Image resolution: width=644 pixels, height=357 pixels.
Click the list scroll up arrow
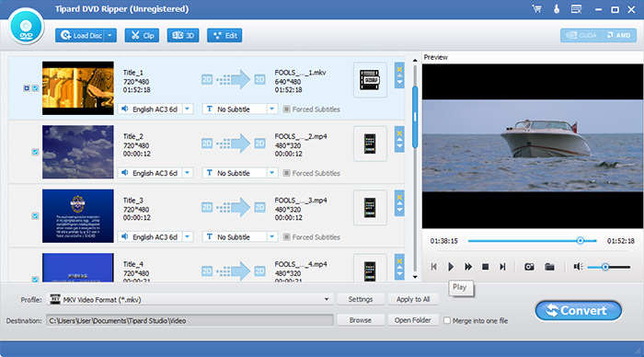pyautogui.click(x=415, y=61)
